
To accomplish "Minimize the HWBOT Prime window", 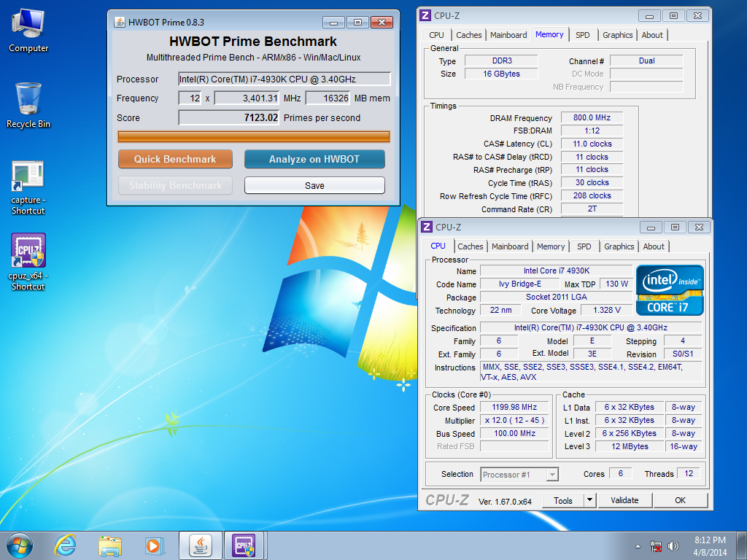I will [x=333, y=23].
